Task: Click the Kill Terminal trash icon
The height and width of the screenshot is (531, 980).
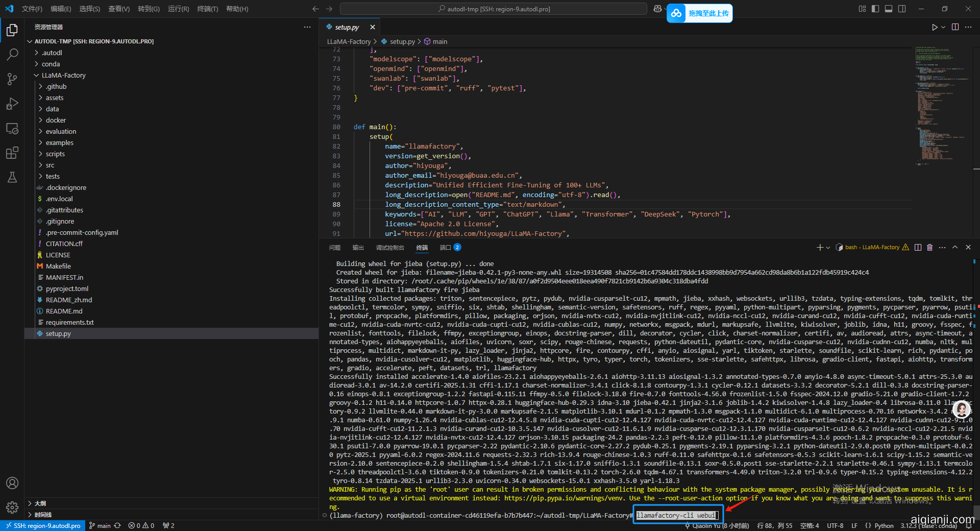Action: point(929,247)
